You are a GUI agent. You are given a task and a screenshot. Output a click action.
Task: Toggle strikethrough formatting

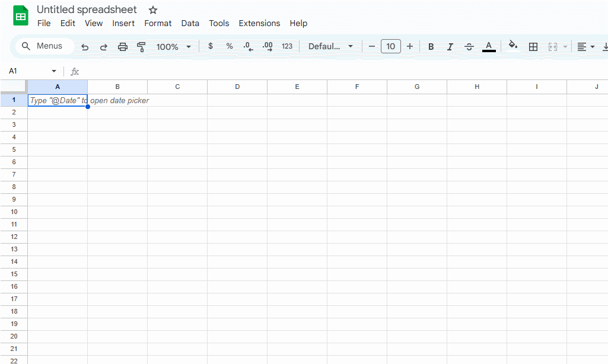pos(469,47)
